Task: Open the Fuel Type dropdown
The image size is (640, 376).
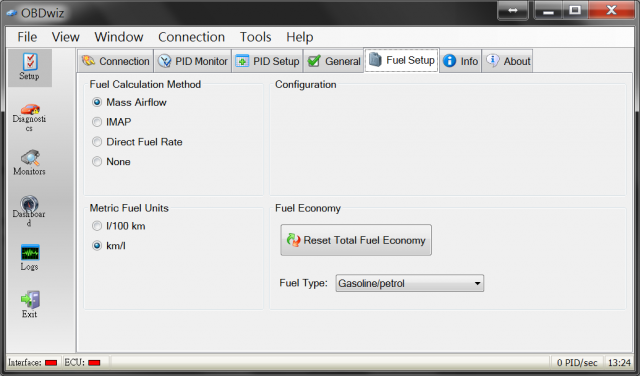Action: tap(410, 283)
